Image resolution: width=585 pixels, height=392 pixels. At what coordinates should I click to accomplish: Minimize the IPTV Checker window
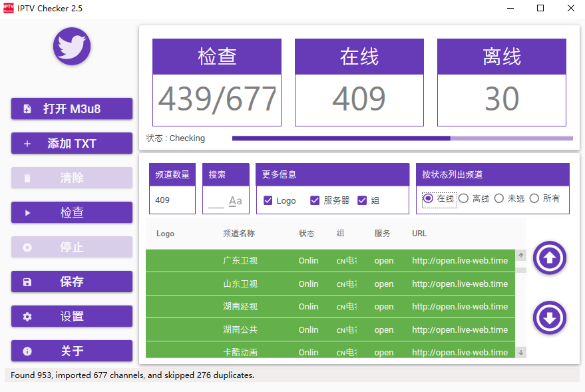click(x=510, y=8)
